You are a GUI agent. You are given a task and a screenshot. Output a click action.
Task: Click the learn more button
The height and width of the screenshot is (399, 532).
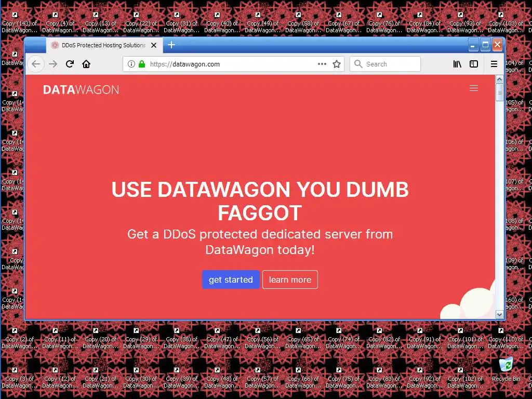290,280
